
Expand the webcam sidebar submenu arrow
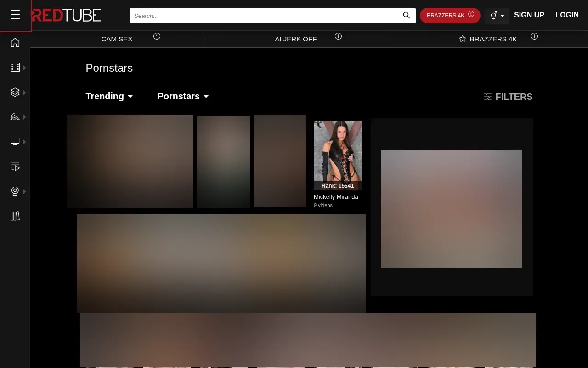(24, 191)
